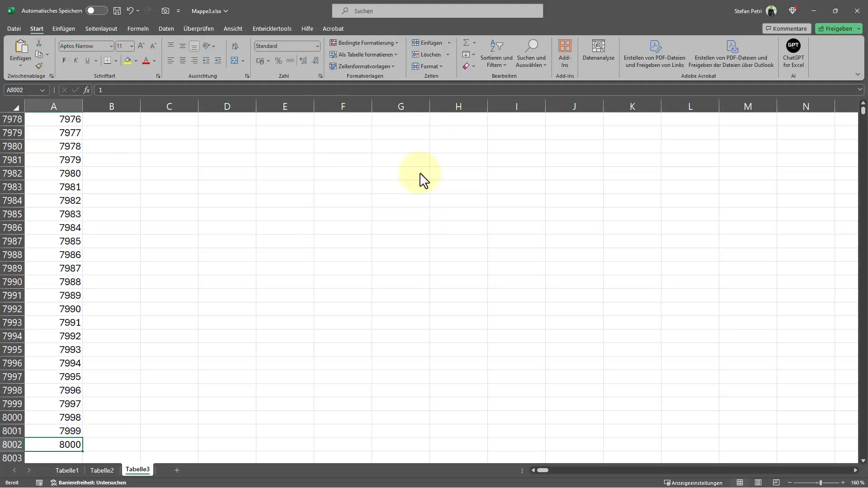Select the Formeln ribbon tab

(x=138, y=28)
